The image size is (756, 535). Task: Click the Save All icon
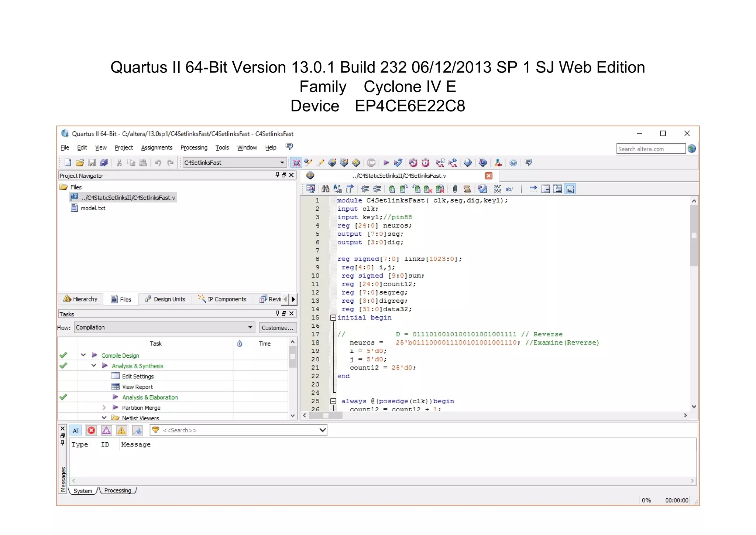[104, 163]
